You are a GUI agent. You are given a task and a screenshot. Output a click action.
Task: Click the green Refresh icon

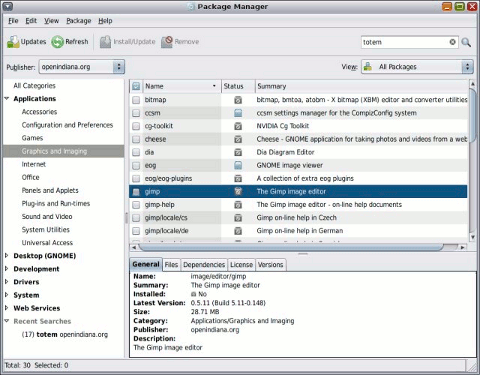tap(57, 42)
